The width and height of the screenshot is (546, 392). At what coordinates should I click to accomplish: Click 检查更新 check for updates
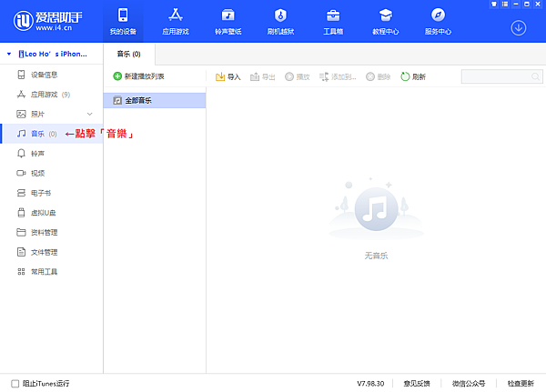(x=521, y=384)
